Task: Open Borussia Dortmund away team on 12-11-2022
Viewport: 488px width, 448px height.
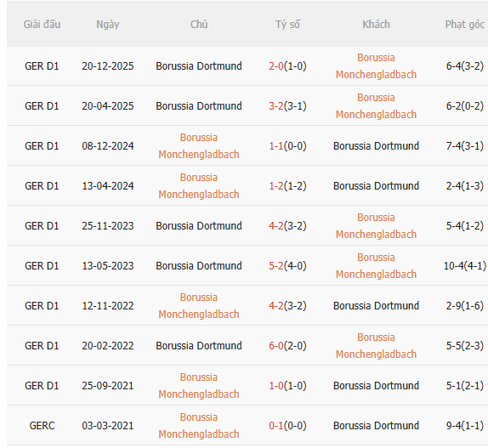Action: (376, 306)
